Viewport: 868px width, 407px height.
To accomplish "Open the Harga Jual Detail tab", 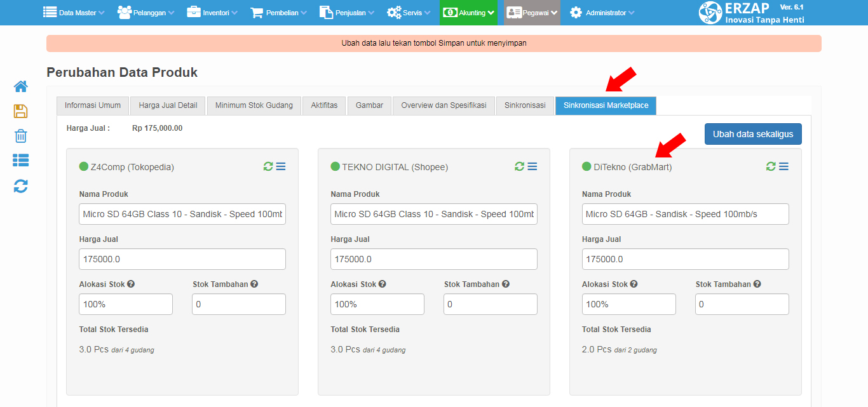I will (x=168, y=105).
